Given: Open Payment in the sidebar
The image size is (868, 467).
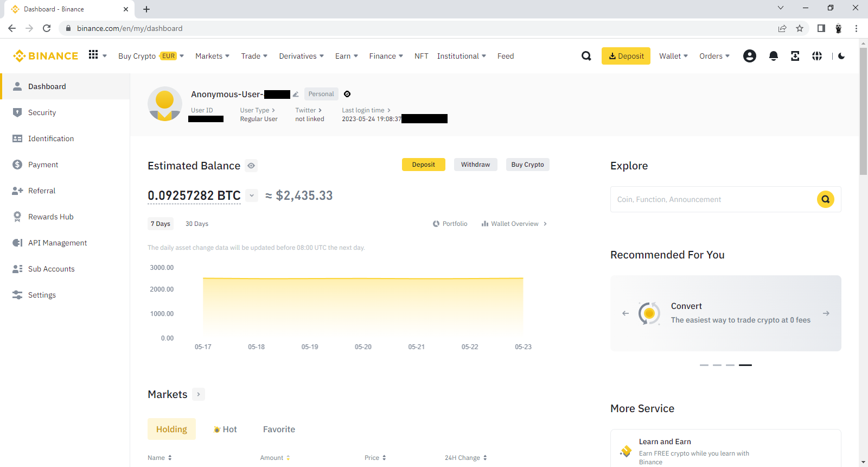Looking at the screenshot, I should (x=65, y=165).
